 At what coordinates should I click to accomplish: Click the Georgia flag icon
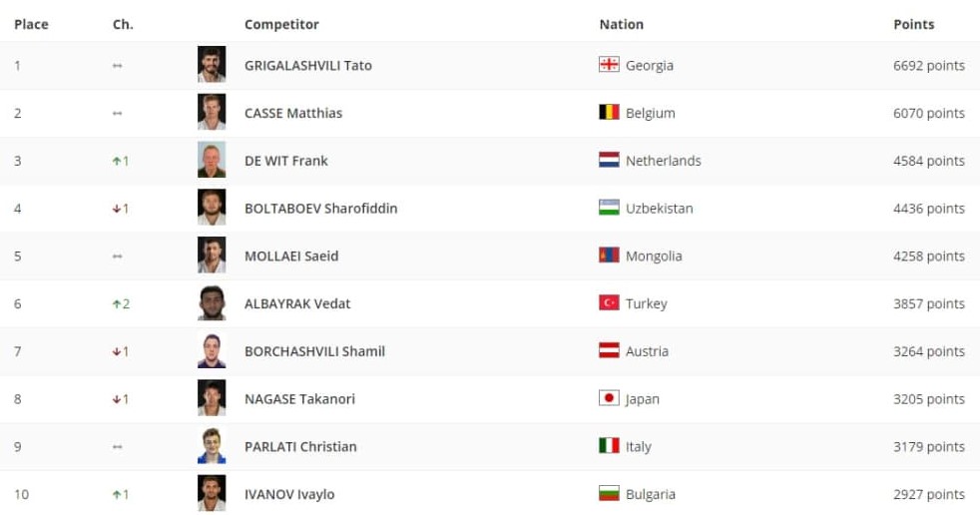(609, 65)
